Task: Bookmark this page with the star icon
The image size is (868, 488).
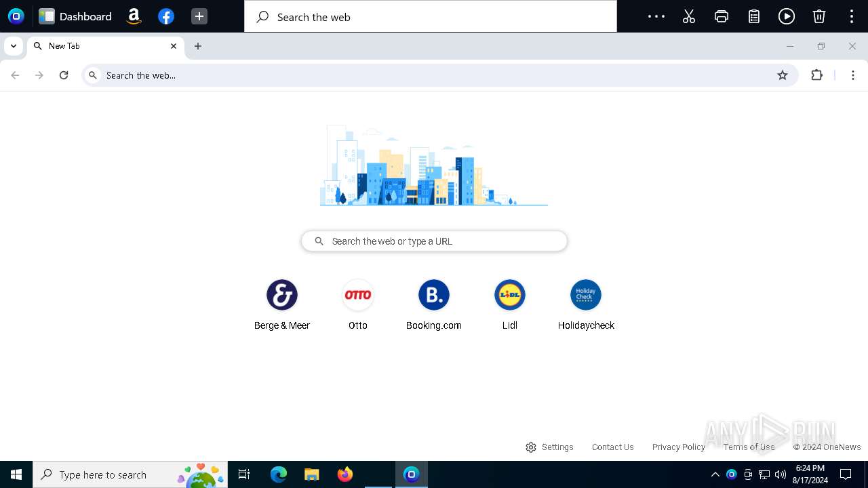Action: click(783, 75)
